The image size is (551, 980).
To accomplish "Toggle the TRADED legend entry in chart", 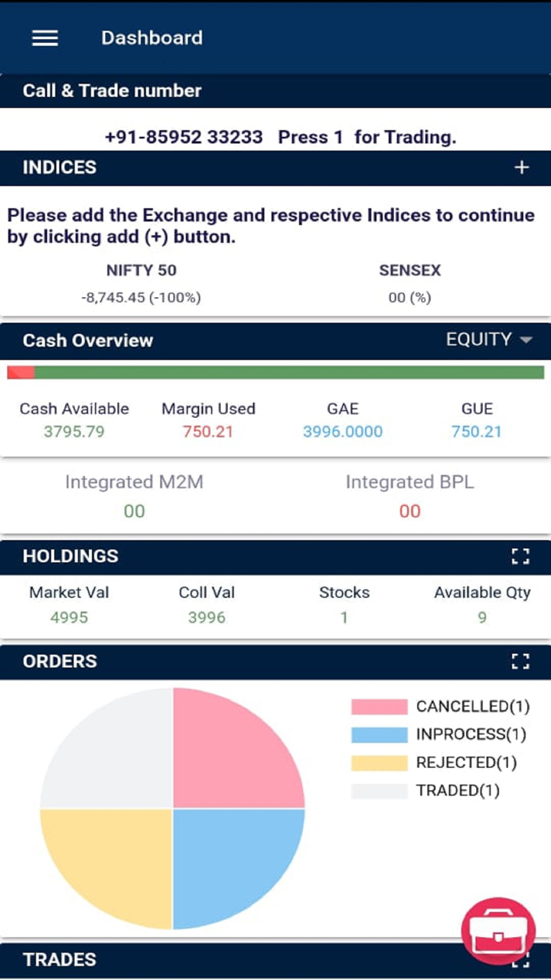I will [425, 791].
